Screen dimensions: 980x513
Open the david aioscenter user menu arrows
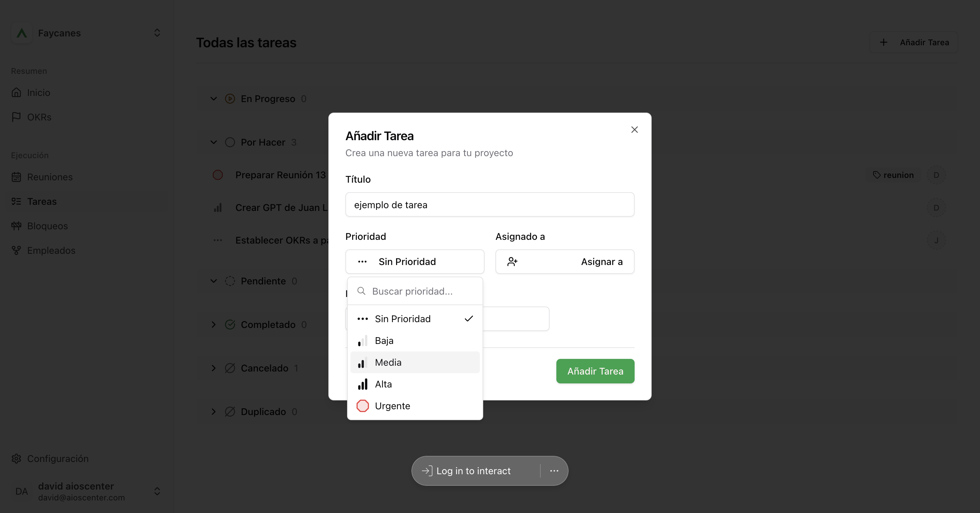click(x=157, y=491)
